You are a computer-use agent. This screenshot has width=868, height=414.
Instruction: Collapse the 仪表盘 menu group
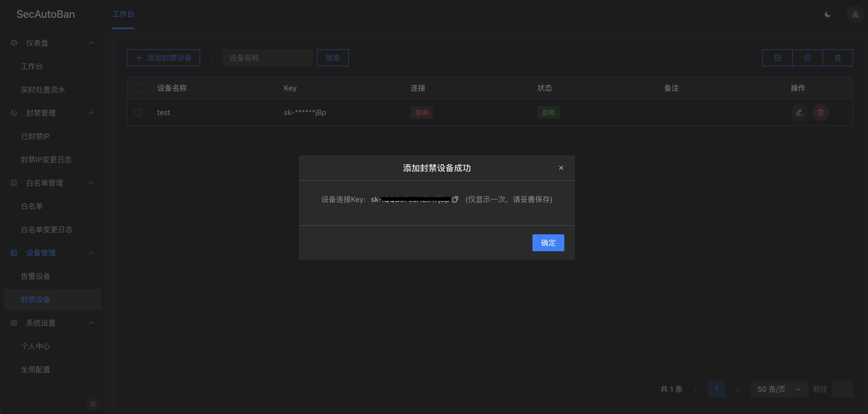coord(91,43)
